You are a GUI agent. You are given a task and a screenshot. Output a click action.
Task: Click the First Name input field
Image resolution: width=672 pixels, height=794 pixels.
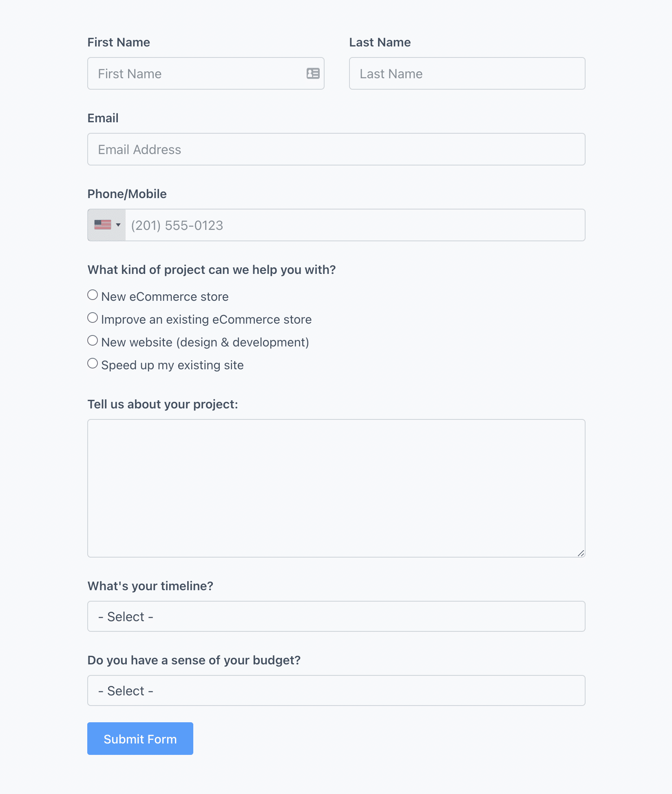(183, 73)
